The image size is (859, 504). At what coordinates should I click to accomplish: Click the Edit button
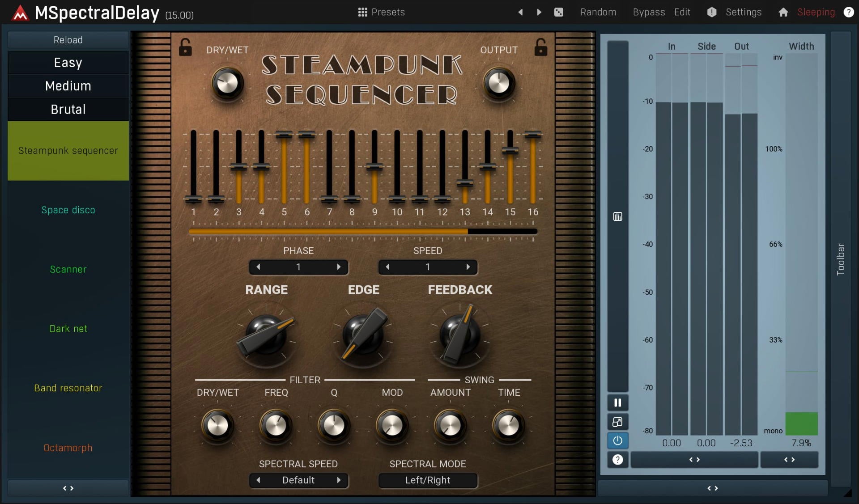click(682, 12)
